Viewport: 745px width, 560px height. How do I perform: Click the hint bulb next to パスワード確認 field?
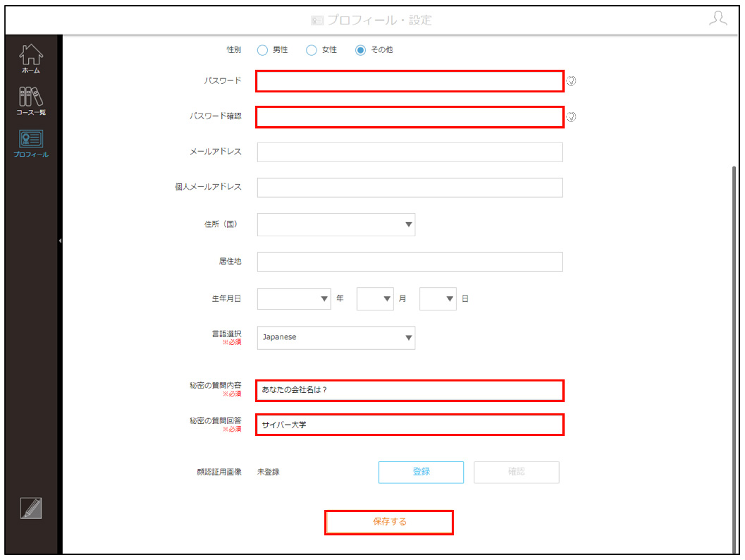coord(571,117)
